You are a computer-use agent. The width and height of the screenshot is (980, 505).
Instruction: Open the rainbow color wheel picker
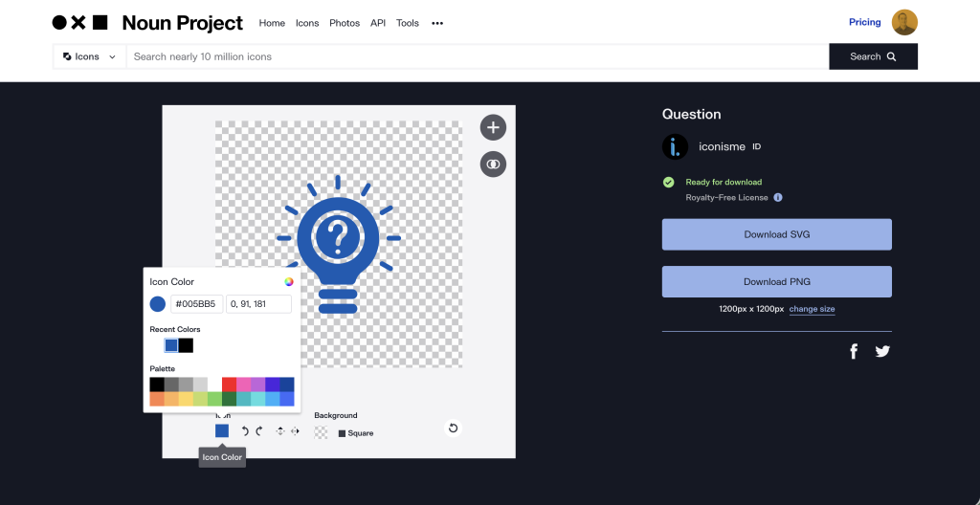click(x=288, y=282)
